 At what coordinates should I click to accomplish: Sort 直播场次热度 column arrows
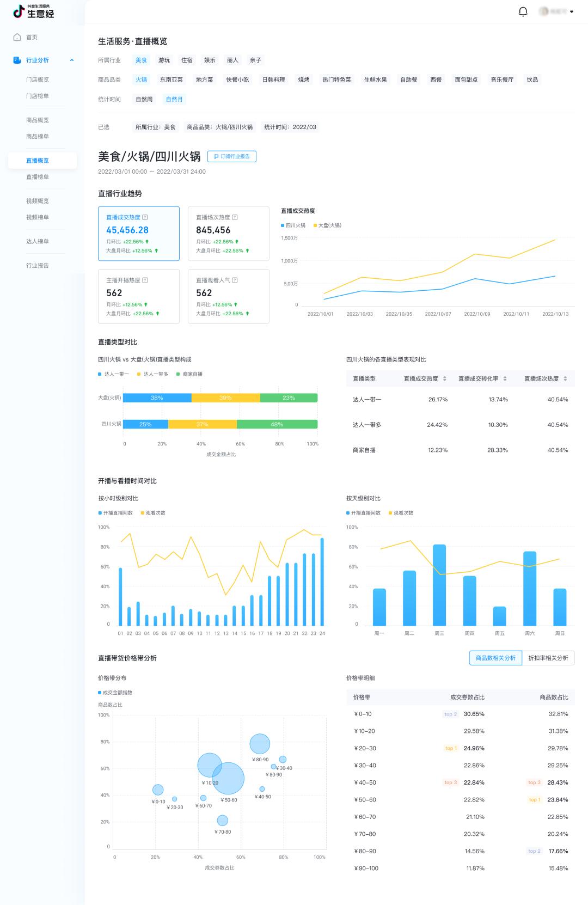[565, 378]
